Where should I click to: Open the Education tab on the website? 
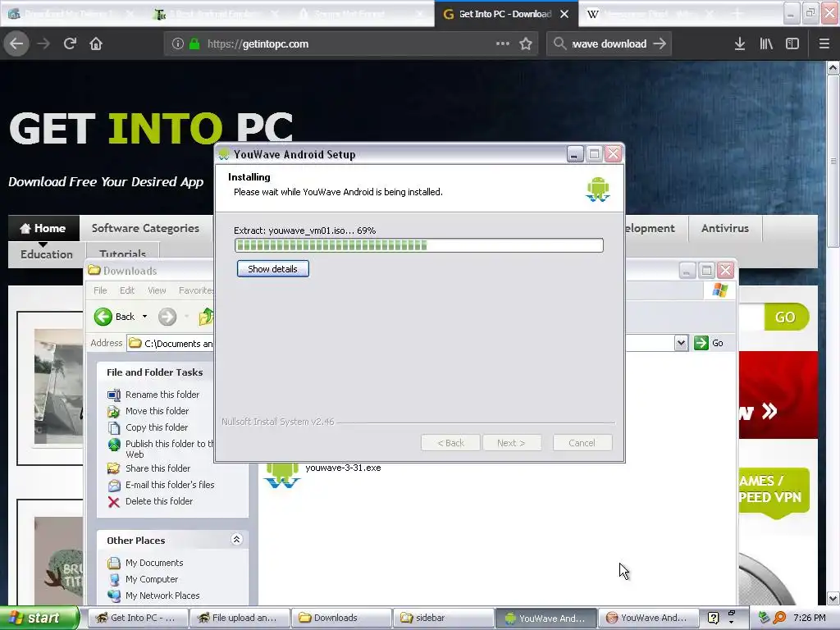47,254
